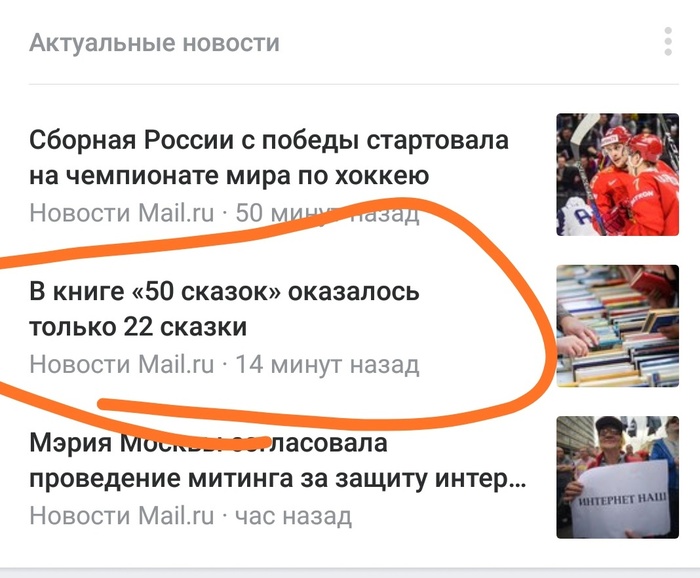Viewport: 700px width, 578px height.
Task: Click the 'ИНТЕРНЕТ НАШ' sign in the photo
Action: (x=623, y=499)
